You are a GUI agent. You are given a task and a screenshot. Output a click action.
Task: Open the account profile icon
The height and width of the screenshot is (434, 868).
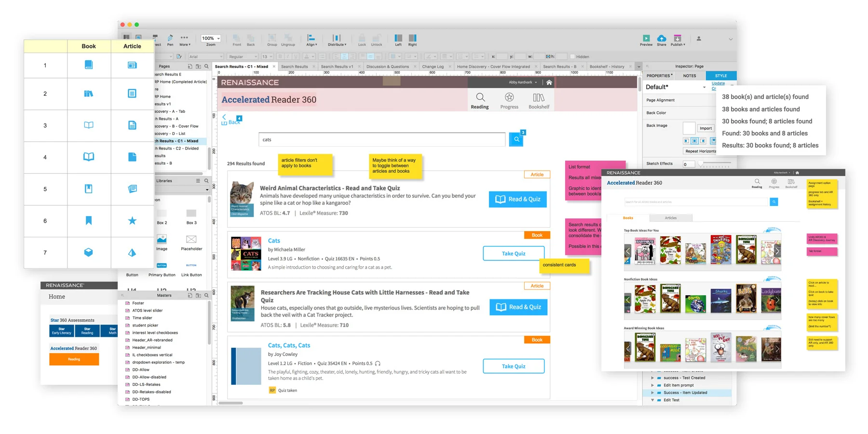click(699, 39)
